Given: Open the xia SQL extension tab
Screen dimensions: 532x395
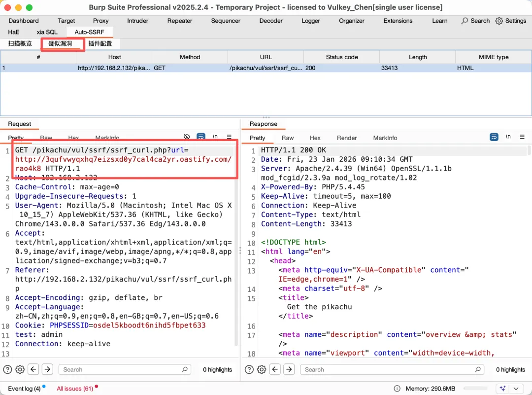Looking at the screenshot, I should pos(47,32).
